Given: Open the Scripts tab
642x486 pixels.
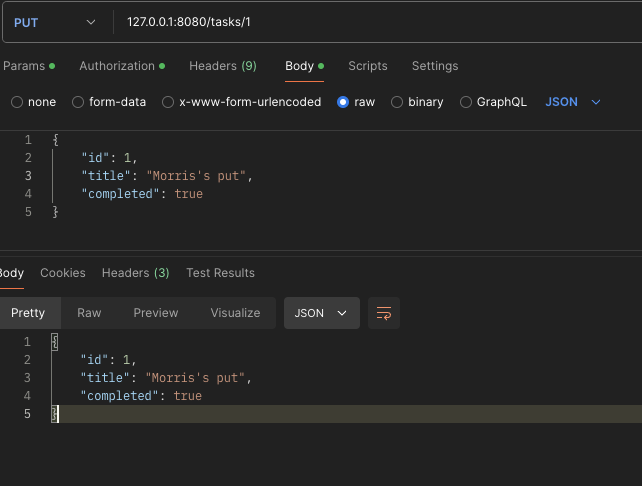Looking at the screenshot, I should tap(367, 66).
